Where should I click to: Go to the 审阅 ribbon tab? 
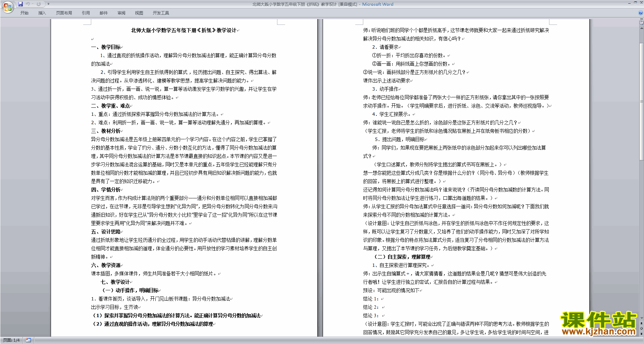(x=121, y=13)
